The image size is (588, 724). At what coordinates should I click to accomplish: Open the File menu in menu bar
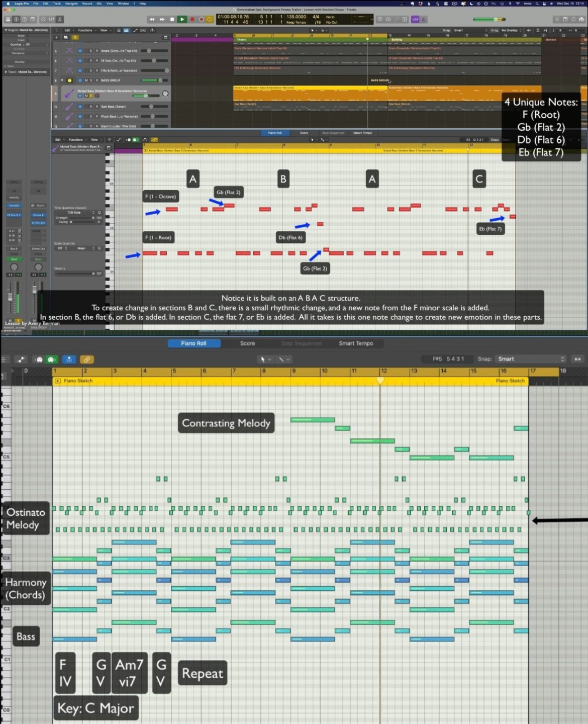tap(36, 4)
